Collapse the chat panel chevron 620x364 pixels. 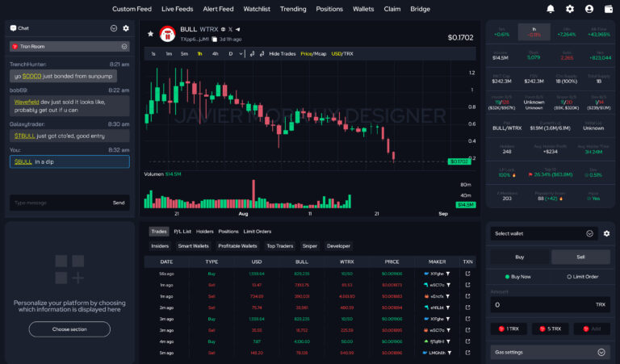coord(114,28)
